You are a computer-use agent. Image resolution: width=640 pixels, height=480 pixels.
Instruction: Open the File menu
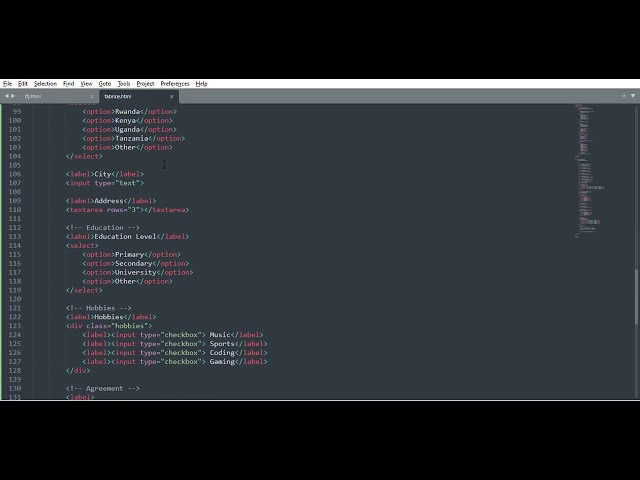click(x=7, y=84)
